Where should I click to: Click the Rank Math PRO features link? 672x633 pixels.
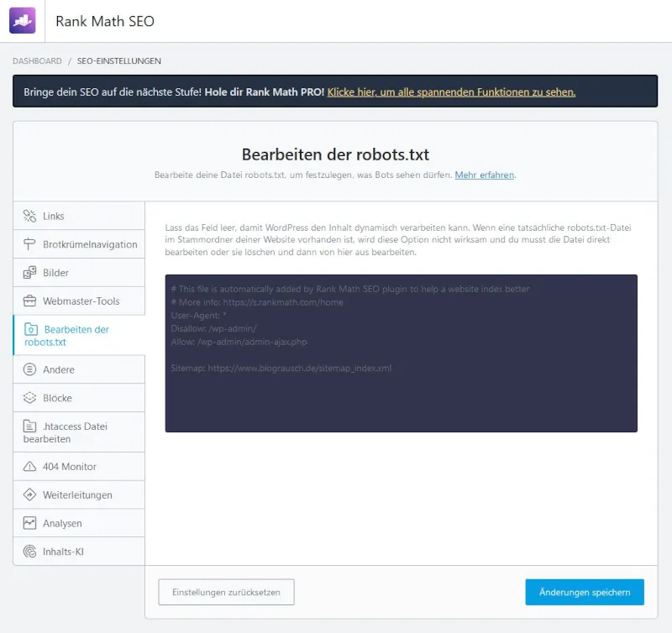[x=451, y=92]
